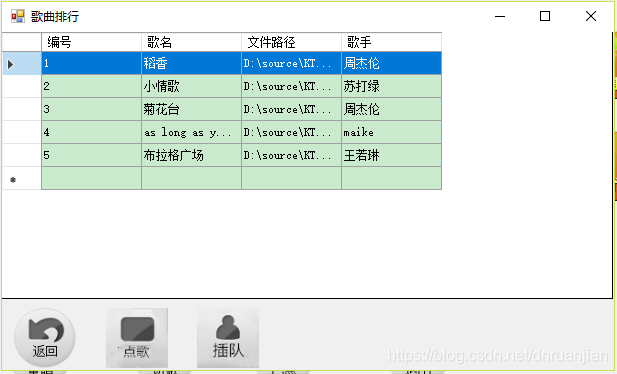Click the empty 歌名 cell in new row
The image size is (617, 374).
[191, 178]
